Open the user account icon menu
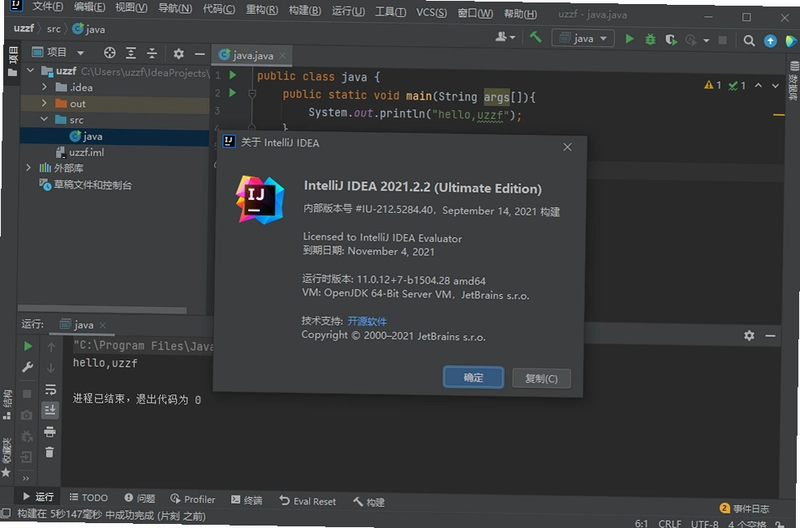The height and width of the screenshot is (528, 800). 505,37
